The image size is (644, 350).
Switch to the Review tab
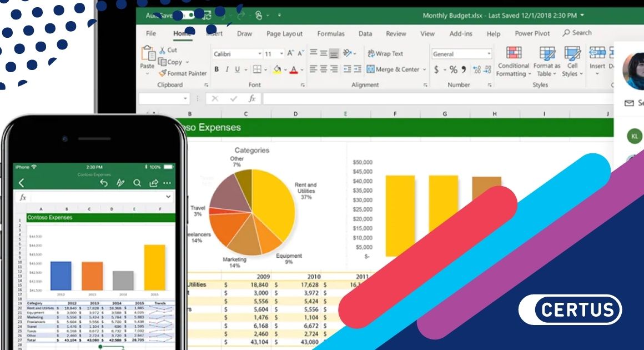click(396, 34)
